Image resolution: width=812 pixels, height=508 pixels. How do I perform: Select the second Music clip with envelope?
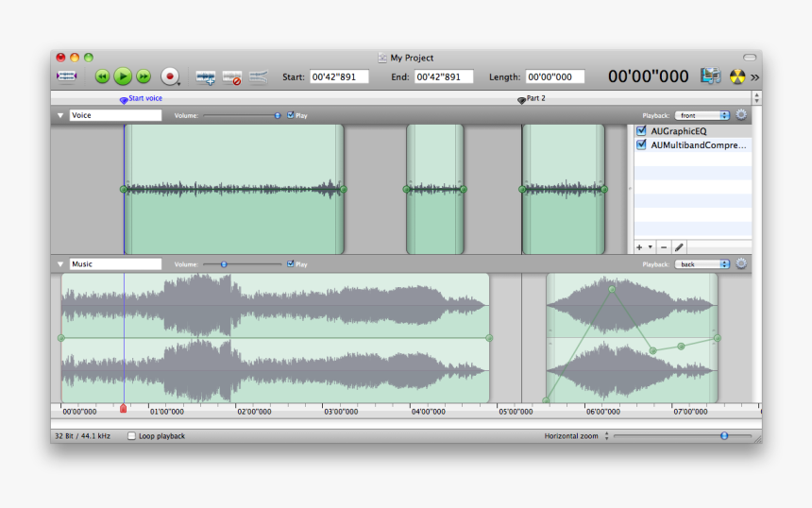pyautogui.click(x=632, y=338)
